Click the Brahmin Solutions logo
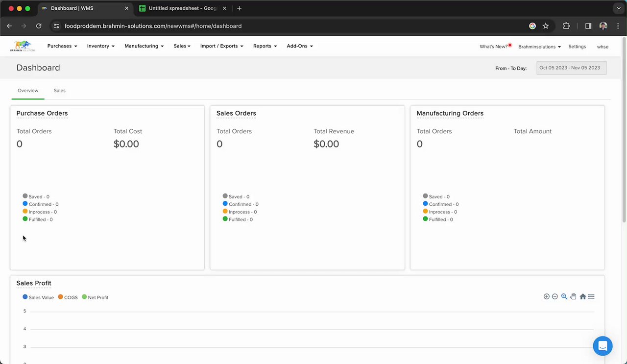 click(x=23, y=46)
